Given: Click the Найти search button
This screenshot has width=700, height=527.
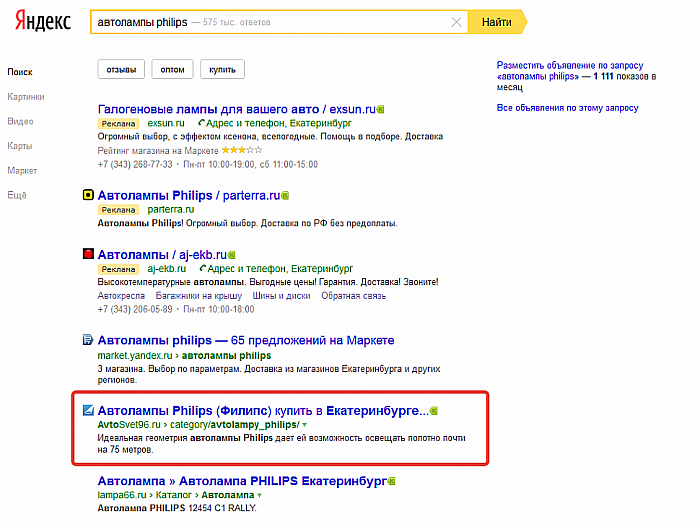Looking at the screenshot, I should click(496, 22).
